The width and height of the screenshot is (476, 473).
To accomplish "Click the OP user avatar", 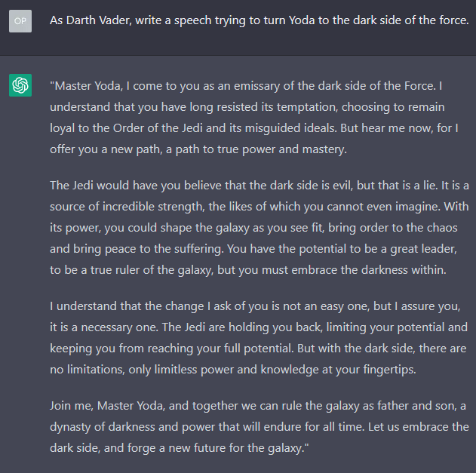I will pyautogui.click(x=20, y=21).
